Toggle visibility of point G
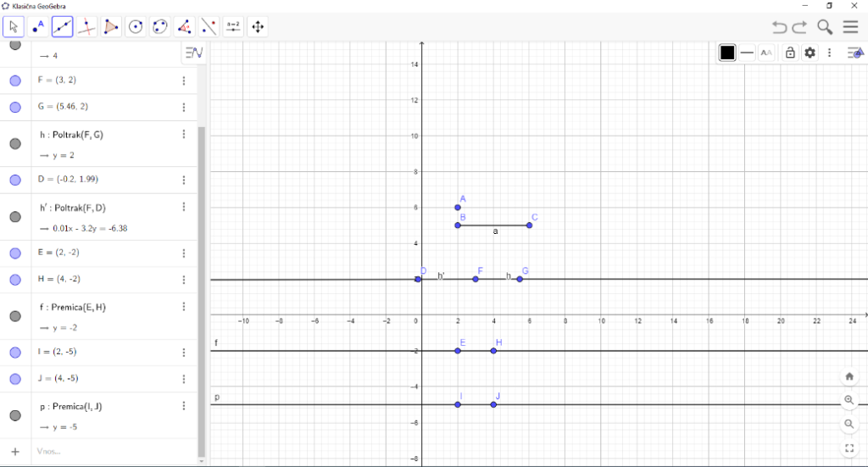The width and height of the screenshot is (868, 467). coord(15,108)
